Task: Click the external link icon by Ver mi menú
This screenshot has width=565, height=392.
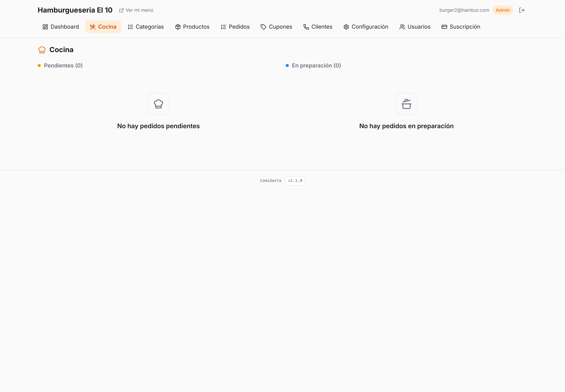Action: [121, 10]
